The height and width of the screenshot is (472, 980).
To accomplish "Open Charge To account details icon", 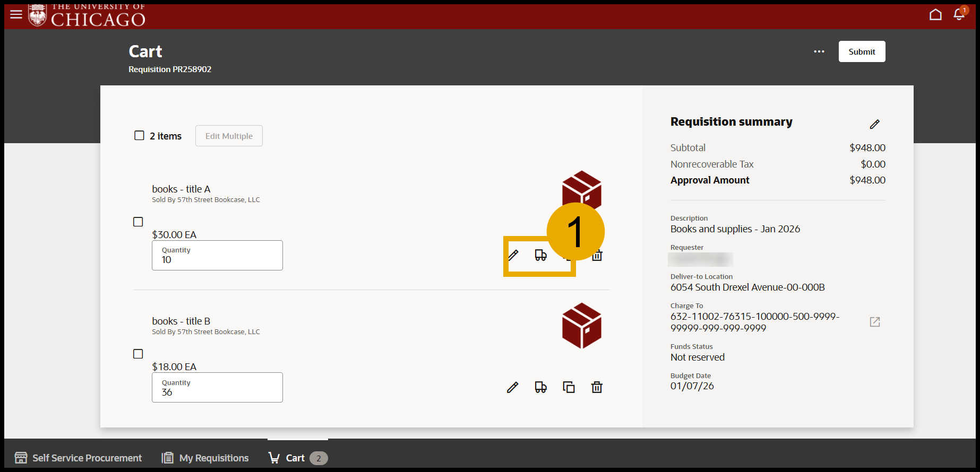I will pos(875,322).
